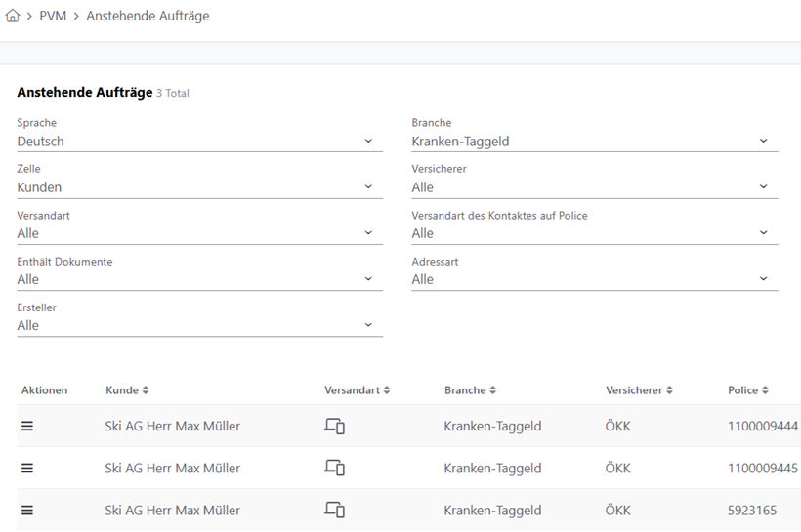Image resolution: width=801 pixels, height=532 pixels.
Task: Open the Ersteller filter dropdown
Action: 199,325
